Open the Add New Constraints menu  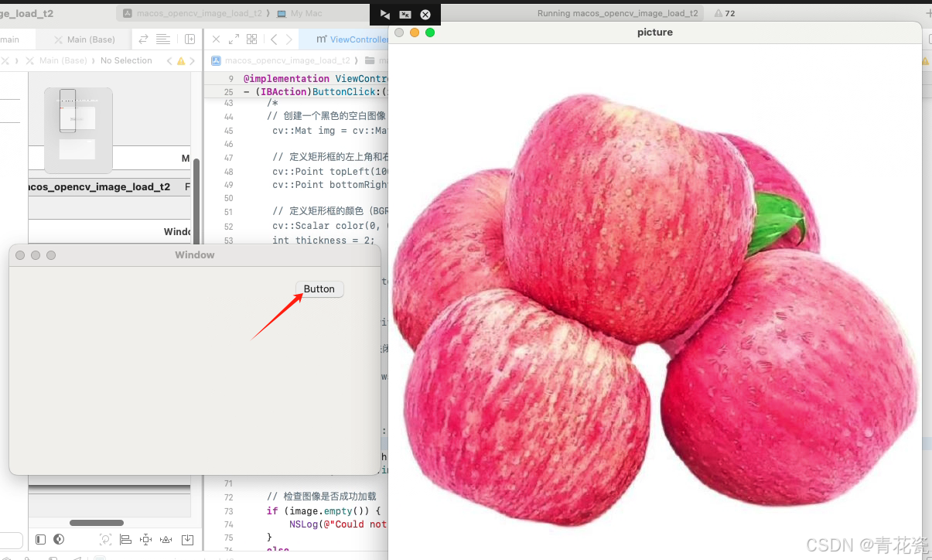click(145, 540)
